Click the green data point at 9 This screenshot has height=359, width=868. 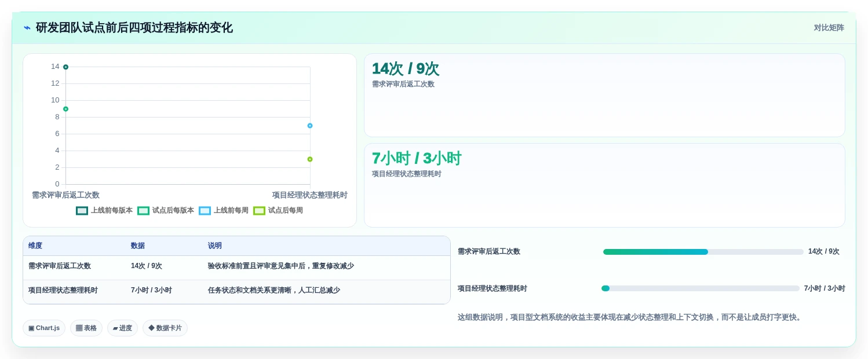[x=65, y=109]
